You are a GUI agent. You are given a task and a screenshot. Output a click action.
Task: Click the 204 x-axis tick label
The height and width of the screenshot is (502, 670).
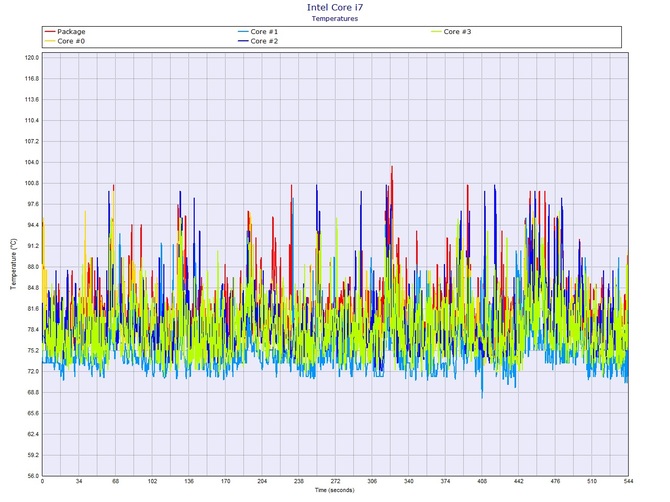pos(262,481)
